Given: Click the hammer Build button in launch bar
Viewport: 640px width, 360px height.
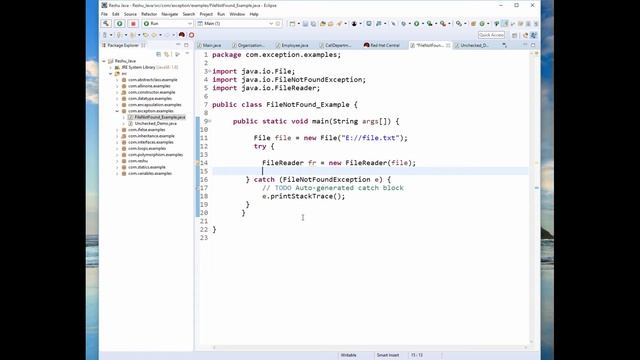Looking at the screenshot, I should click(106, 24).
